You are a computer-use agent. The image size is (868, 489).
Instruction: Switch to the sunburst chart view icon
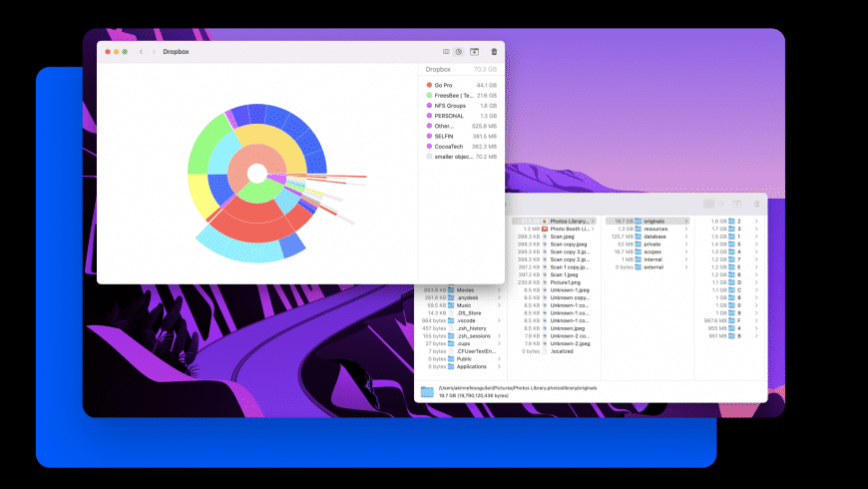pos(459,51)
